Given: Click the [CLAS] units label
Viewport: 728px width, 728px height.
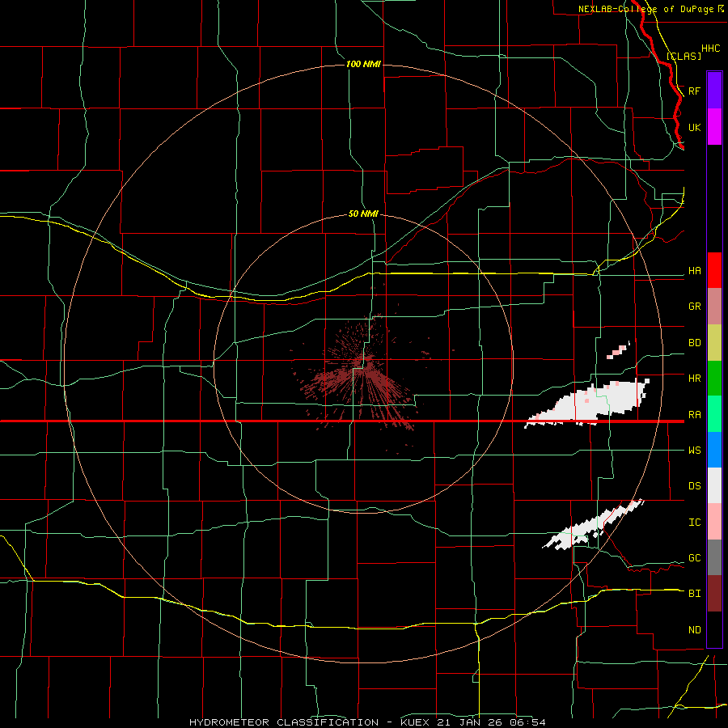Looking at the screenshot, I should (684, 56).
